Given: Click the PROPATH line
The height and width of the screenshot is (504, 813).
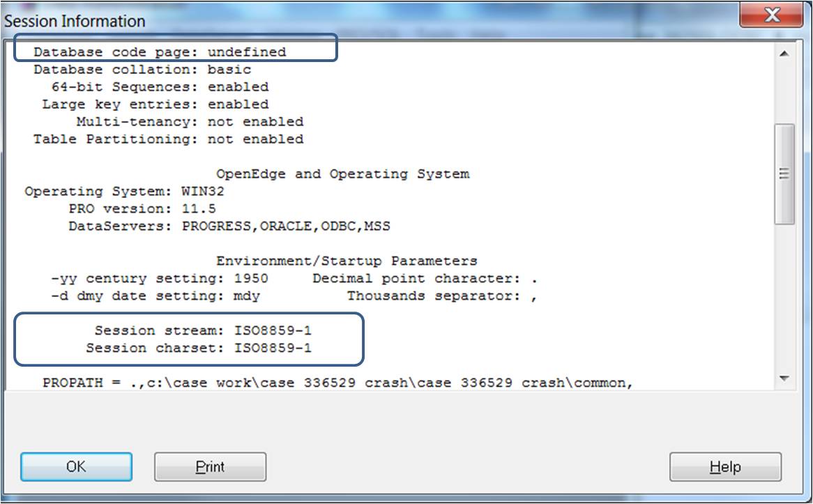Looking at the screenshot, I should tap(337, 383).
